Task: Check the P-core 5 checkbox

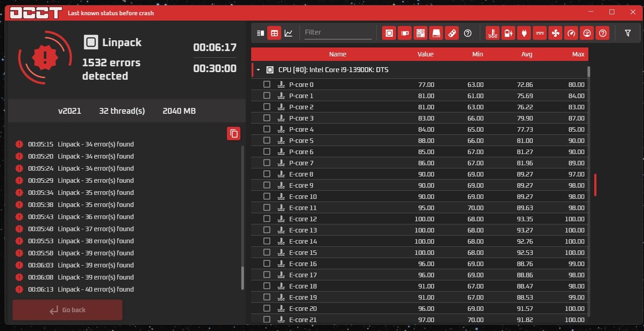Action: [267, 141]
